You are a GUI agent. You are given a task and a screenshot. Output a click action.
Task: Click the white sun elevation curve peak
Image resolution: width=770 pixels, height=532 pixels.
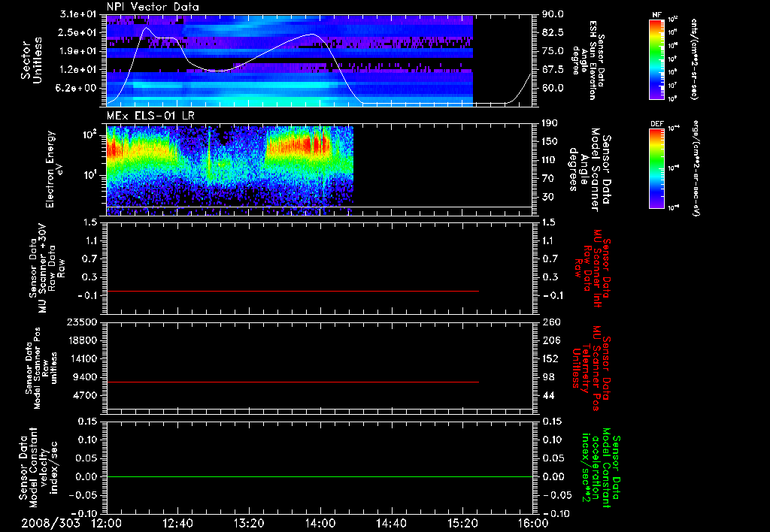click(x=146, y=28)
